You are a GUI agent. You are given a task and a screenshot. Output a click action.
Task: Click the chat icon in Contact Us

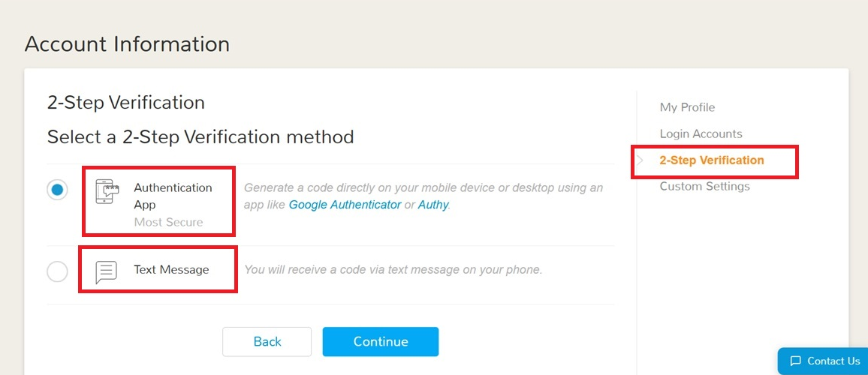pos(795,361)
